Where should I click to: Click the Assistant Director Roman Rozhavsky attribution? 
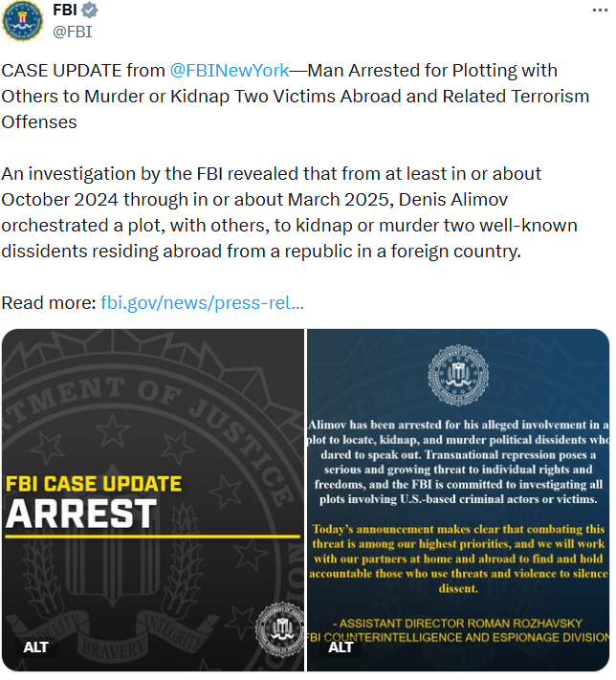(x=457, y=628)
